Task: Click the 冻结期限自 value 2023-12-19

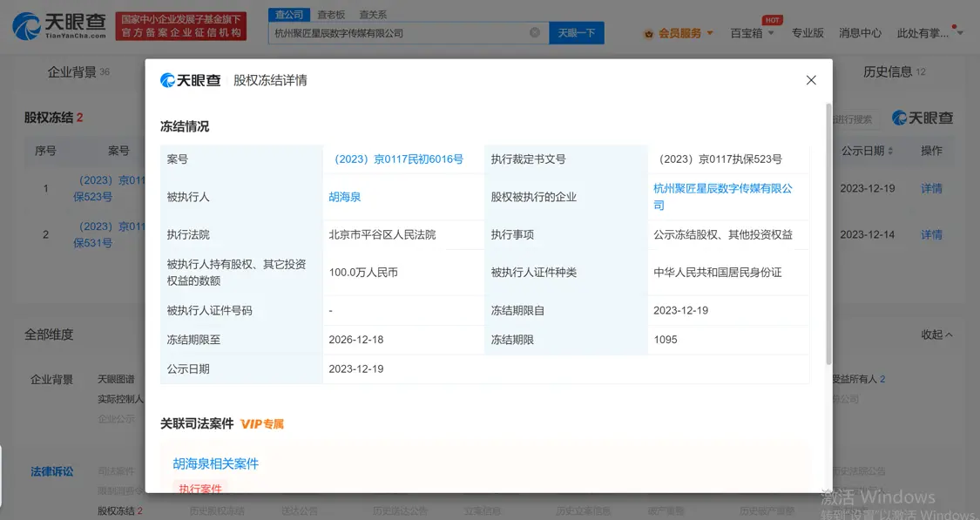Action: [x=680, y=310]
